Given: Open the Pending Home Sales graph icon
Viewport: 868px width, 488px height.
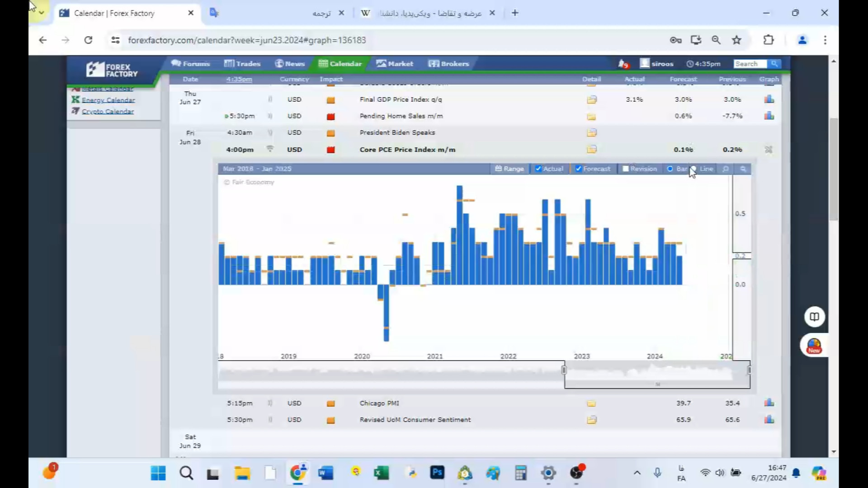Looking at the screenshot, I should pyautogui.click(x=769, y=116).
